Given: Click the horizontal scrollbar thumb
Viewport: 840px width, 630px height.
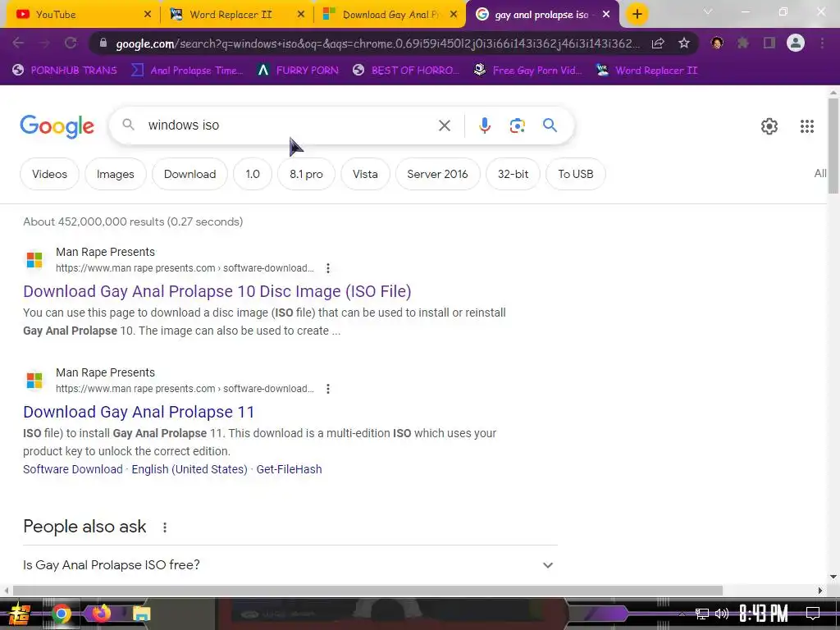Looking at the screenshot, I should pyautogui.click(x=367, y=591).
